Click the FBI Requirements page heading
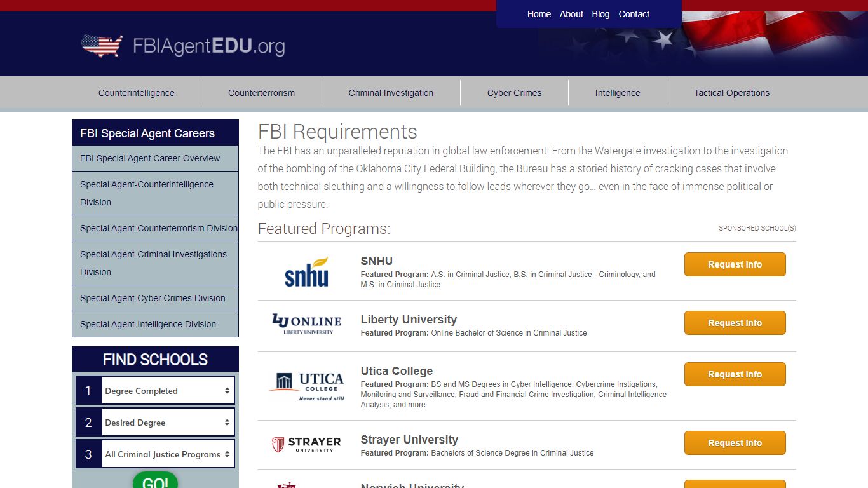 pyautogui.click(x=337, y=132)
